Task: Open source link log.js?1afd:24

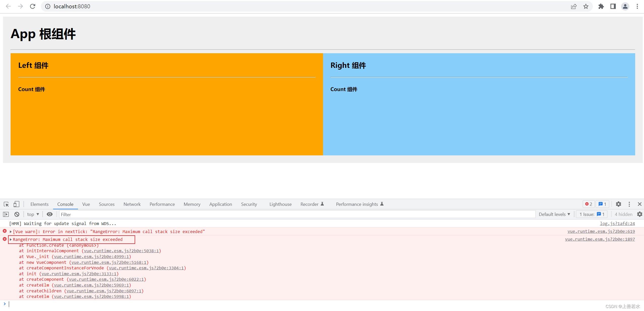Action: (x=617, y=223)
